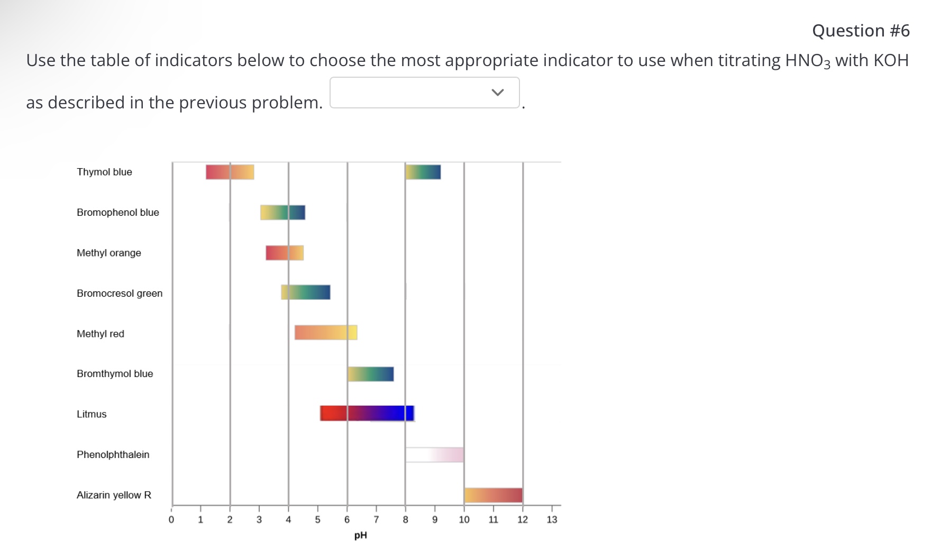
Task: Click the Phenolphthalein row label
Action: (x=113, y=454)
